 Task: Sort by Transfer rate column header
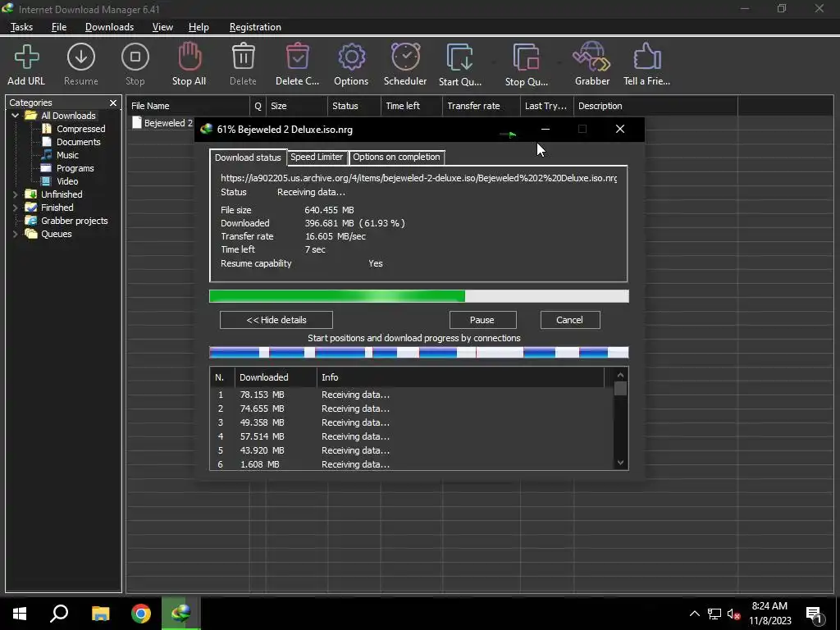click(x=482, y=106)
